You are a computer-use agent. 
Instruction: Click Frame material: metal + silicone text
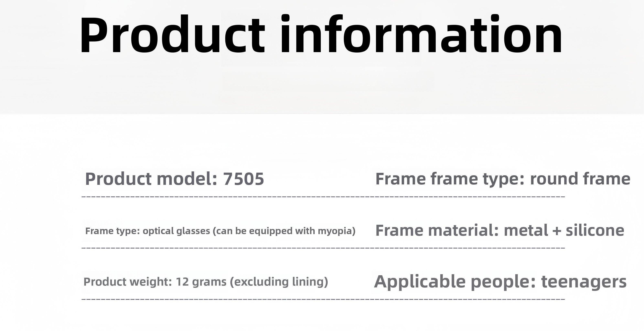tap(500, 230)
